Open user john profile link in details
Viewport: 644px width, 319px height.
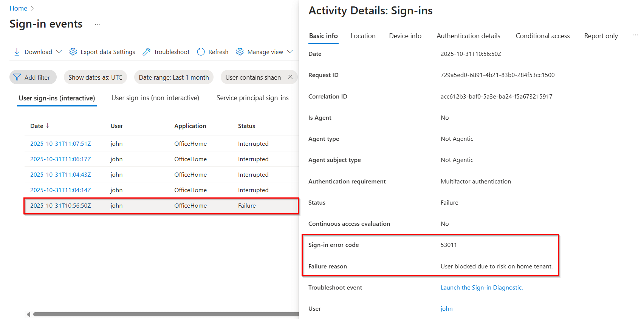tap(446, 309)
